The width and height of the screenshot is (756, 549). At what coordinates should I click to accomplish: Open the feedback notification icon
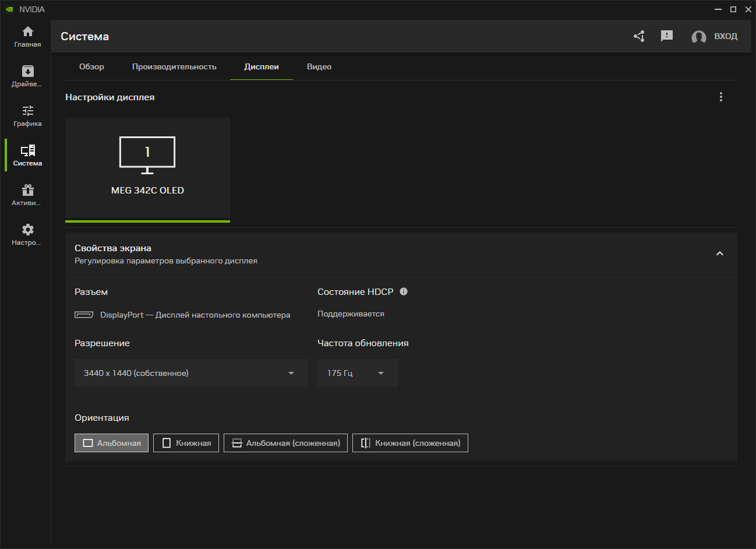(x=667, y=36)
